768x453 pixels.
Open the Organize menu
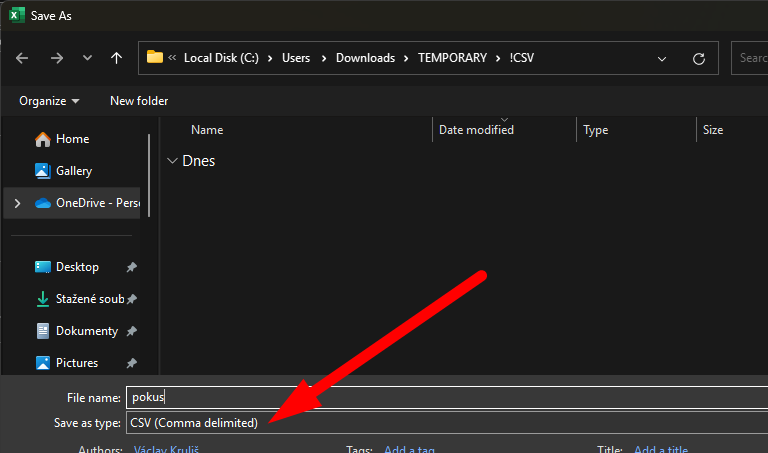(x=49, y=101)
